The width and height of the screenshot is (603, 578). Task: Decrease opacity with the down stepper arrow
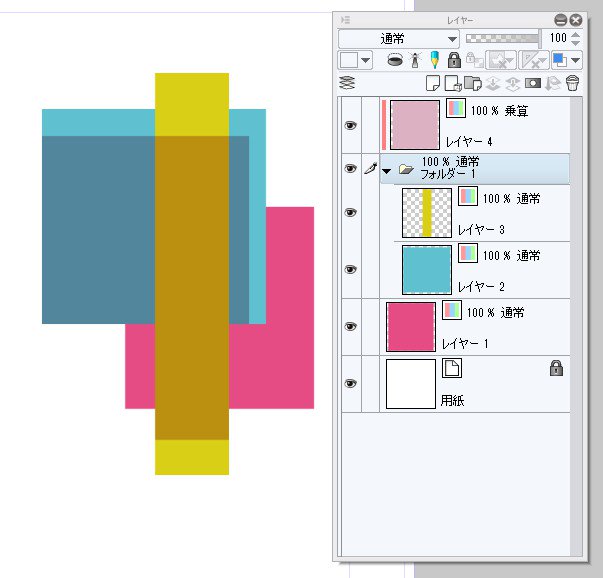coord(575,43)
